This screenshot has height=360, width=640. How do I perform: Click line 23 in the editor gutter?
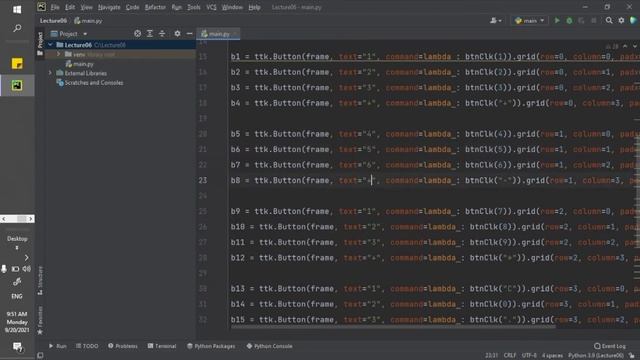(203, 180)
